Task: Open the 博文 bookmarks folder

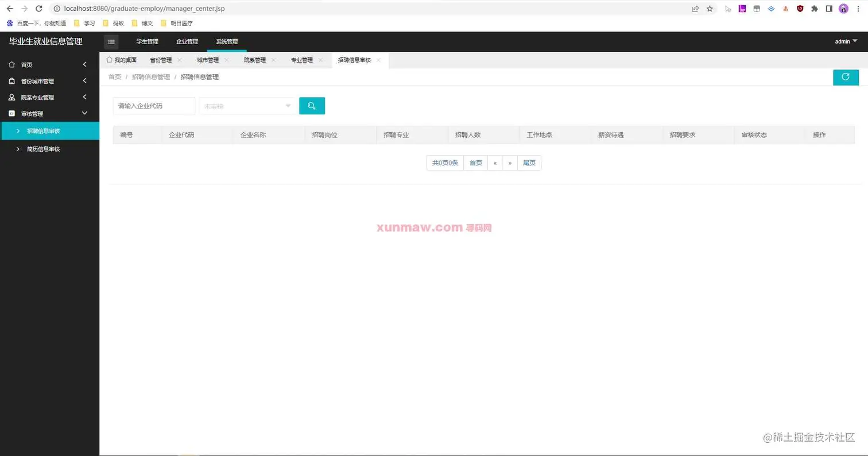Action: coord(142,24)
